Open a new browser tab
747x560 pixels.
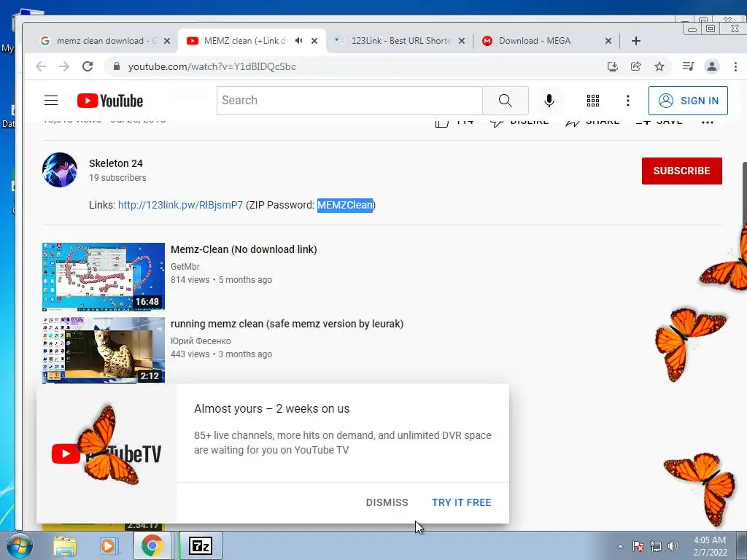coord(636,41)
